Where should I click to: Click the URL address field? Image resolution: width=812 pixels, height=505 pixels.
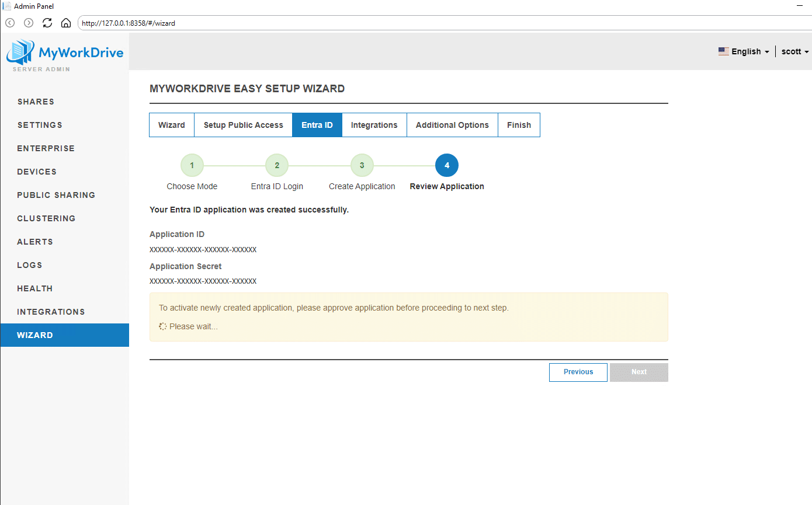[x=409, y=23]
